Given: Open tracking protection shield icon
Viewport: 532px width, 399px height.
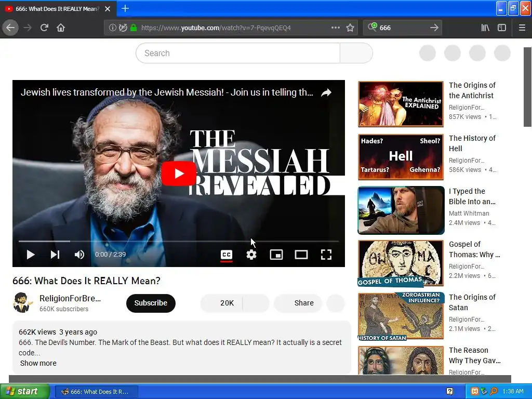Looking at the screenshot, I should pos(123,28).
